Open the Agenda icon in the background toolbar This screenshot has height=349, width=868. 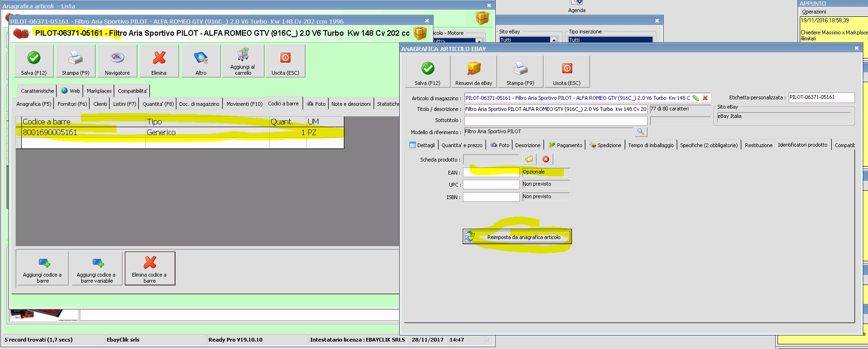click(x=577, y=6)
